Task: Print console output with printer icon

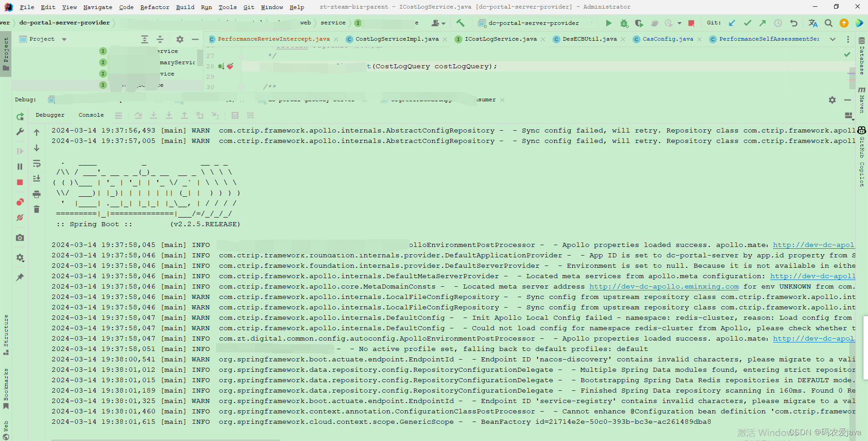Action: coord(37,194)
